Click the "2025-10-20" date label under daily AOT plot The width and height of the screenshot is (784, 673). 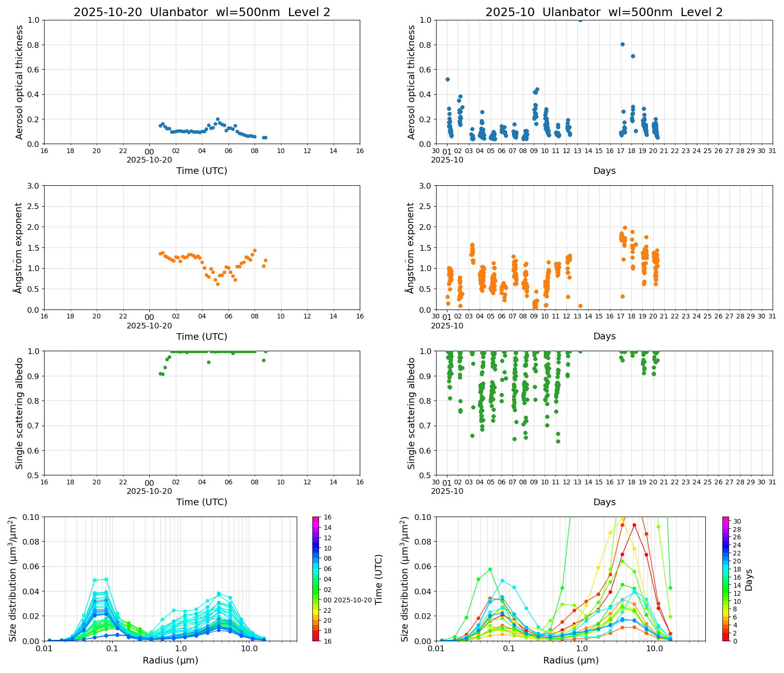coord(149,160)
